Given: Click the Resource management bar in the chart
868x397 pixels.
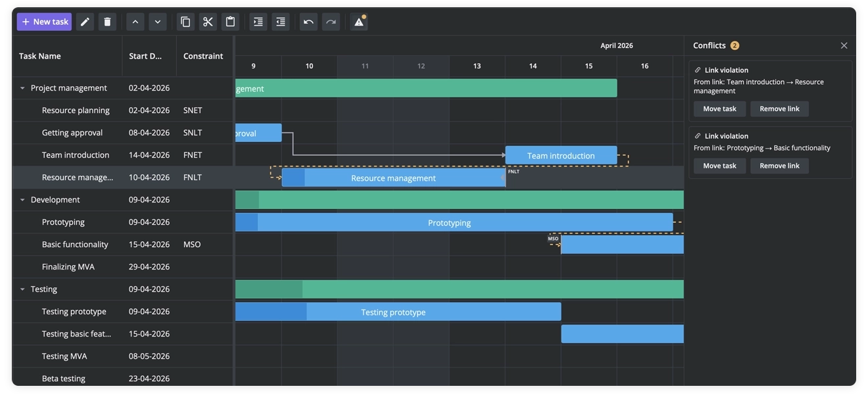Looking at the screenshot, I should (x=393, y=178).
